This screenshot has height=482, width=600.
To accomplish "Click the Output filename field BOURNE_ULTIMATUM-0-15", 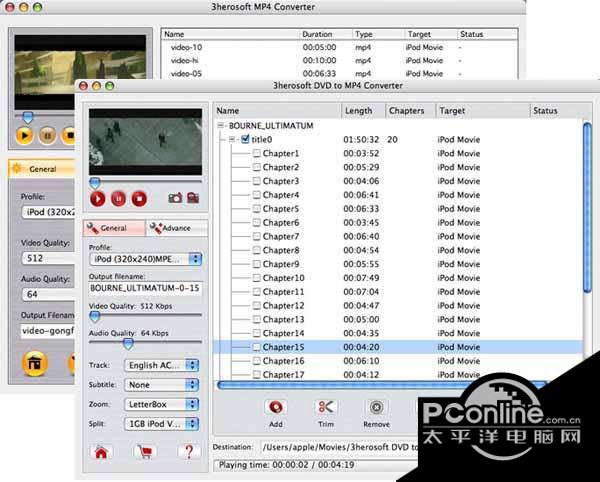I will (x=145, y=288).
